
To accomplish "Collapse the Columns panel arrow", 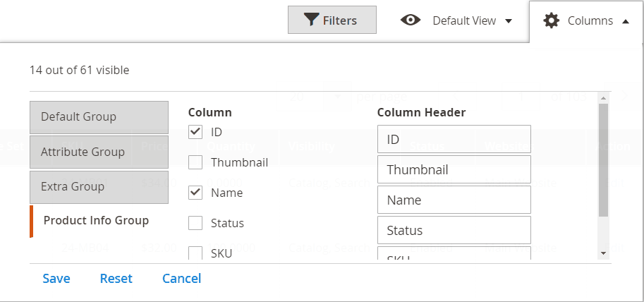I will (x=626, y=21).
